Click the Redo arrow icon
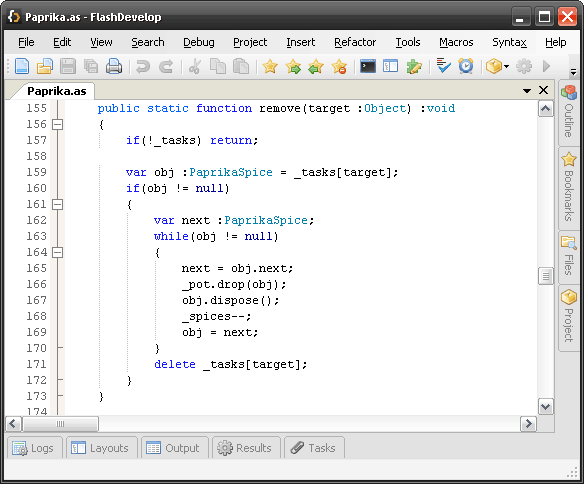Image resolution: width=584 pixels, height=484 pixels. point(166,67)
